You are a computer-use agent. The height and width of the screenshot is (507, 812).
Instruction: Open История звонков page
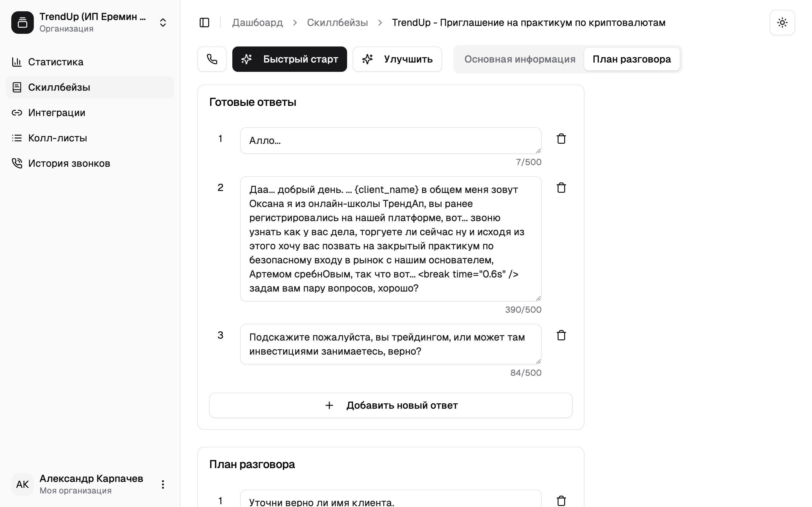69,163
